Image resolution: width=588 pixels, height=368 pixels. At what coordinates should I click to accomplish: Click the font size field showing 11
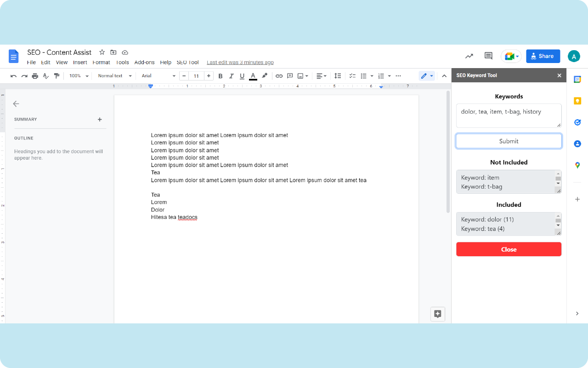[x=196, y=76]
